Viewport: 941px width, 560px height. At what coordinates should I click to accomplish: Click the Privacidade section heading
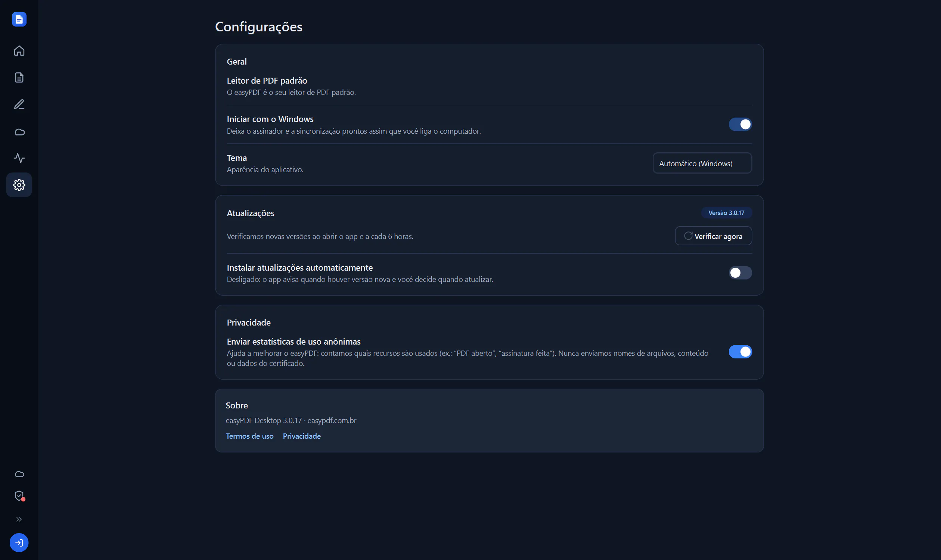coord(248,323)
